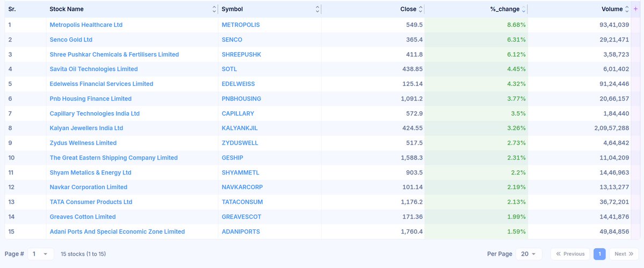Go to the Previous page
Screen dimensions: 644x268
570,254
